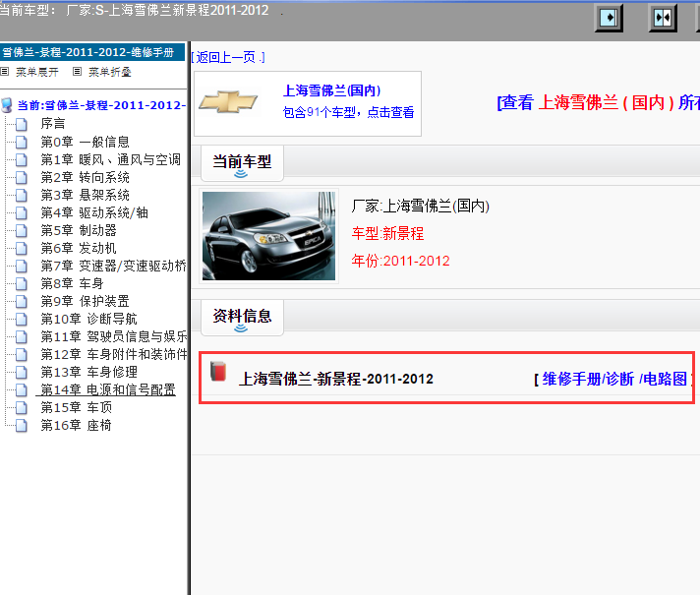Screen dimensions: 700x595
Task: Open the 序言 chapter
Action: coord(53,123)
